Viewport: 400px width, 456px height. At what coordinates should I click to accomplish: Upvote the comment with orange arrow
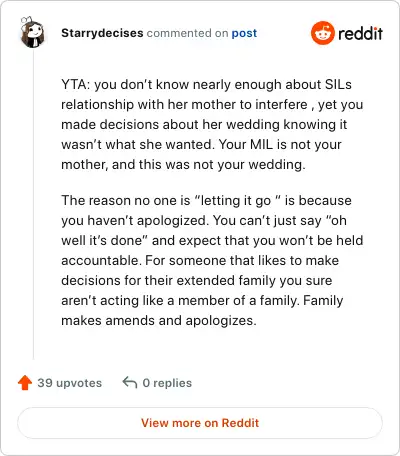click(x=25, y=383)
